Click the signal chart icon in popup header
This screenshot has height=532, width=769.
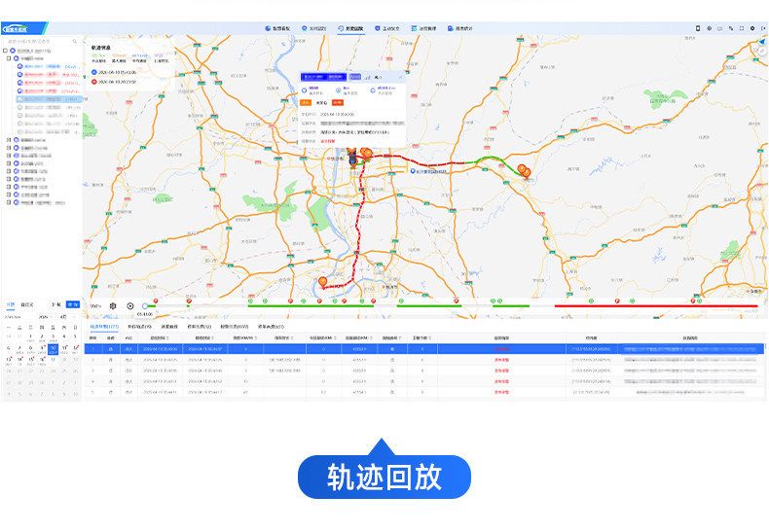pos(368,77)
